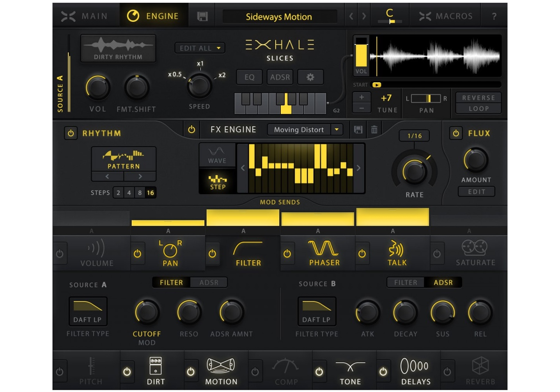Toggle power for the Volume effect

(60, 254)
